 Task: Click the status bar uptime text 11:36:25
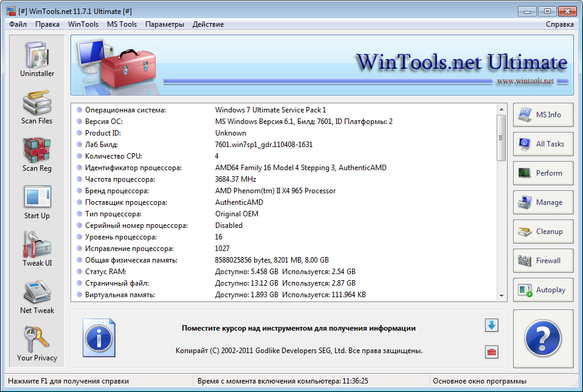[283, 381]
